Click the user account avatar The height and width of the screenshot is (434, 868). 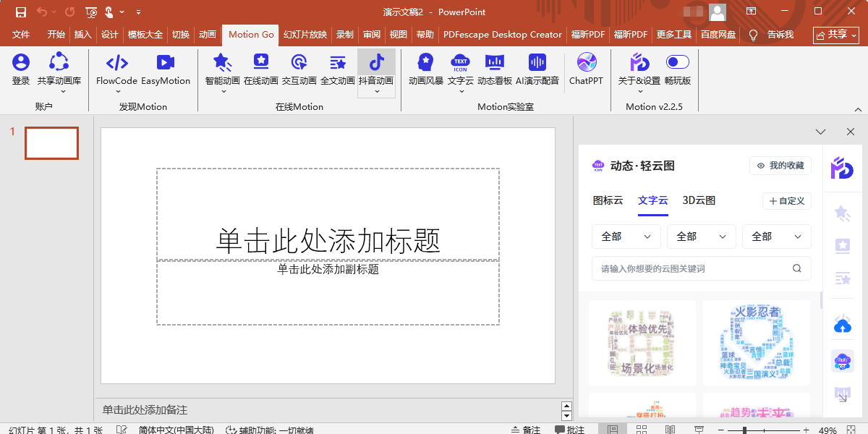coord(718,12)
